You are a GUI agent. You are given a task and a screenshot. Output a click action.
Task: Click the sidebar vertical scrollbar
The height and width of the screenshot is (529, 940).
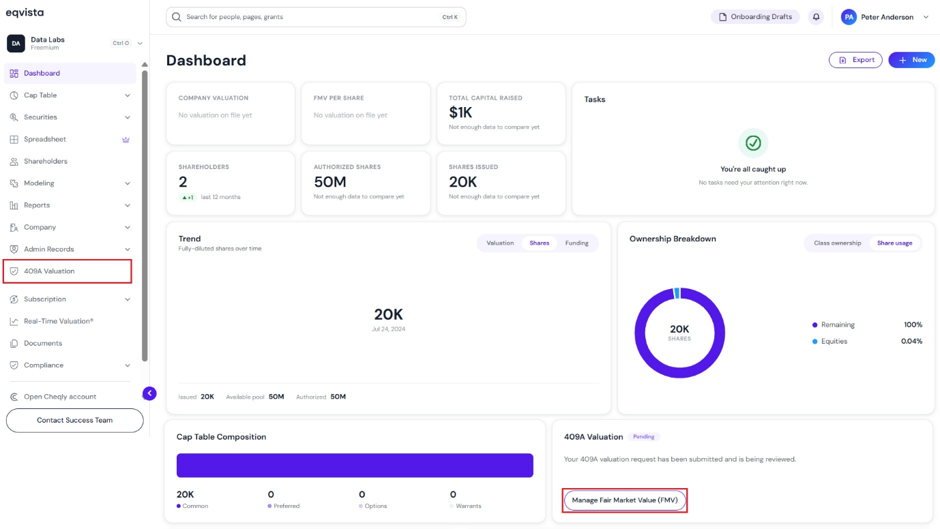coord(144,216)
